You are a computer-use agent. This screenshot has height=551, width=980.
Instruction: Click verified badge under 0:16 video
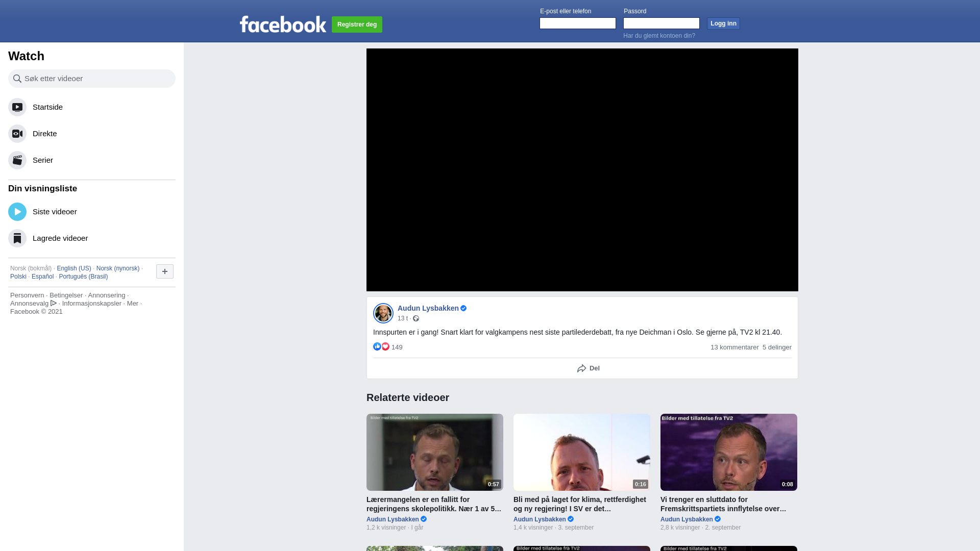(x=571, y=519)
